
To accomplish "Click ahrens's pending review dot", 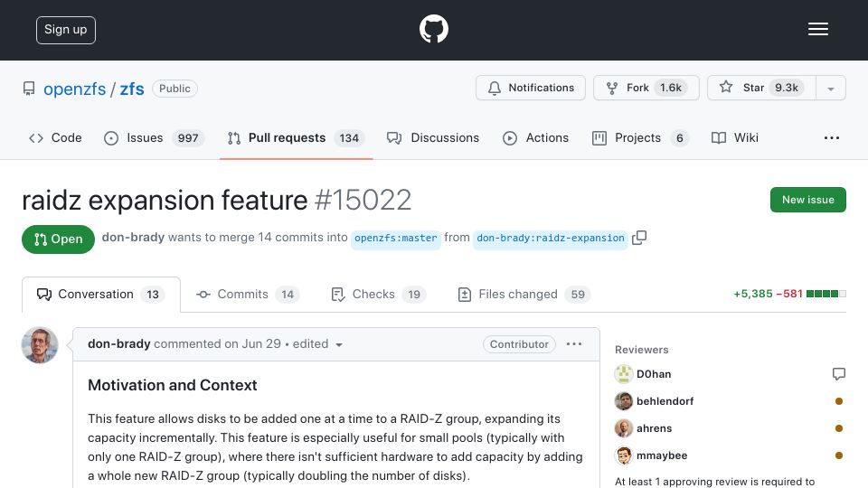I will coord(839,428).
